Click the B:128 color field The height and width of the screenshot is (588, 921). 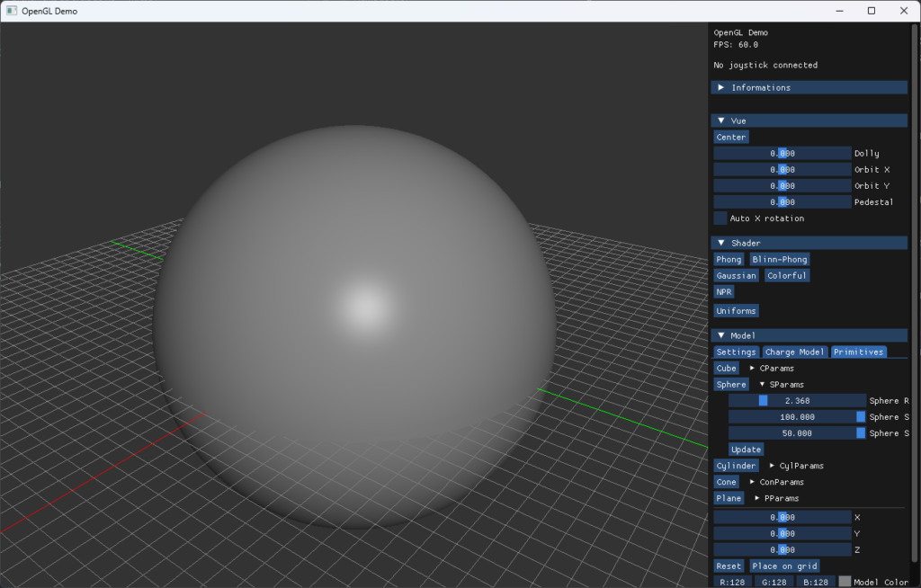pos(815,582)
